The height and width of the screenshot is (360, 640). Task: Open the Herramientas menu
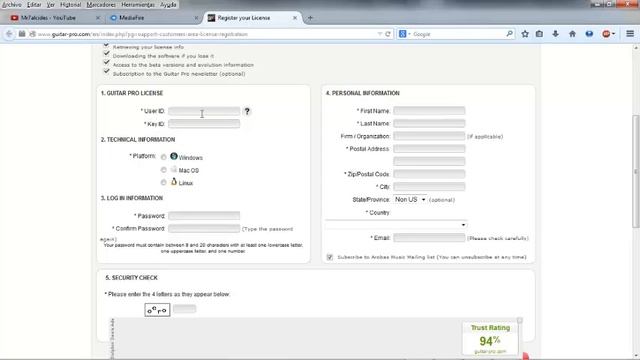tap(138, 5)
